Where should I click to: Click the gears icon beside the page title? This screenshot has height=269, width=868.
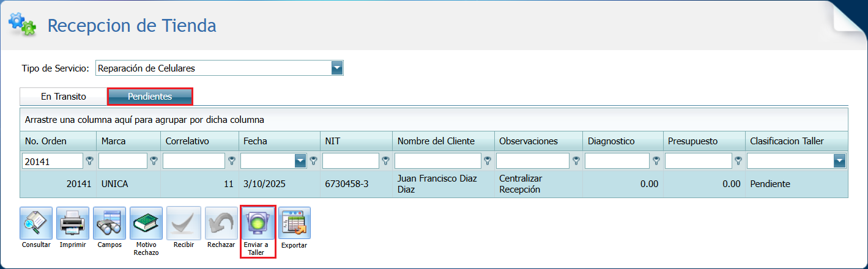[x=22, y=24]
